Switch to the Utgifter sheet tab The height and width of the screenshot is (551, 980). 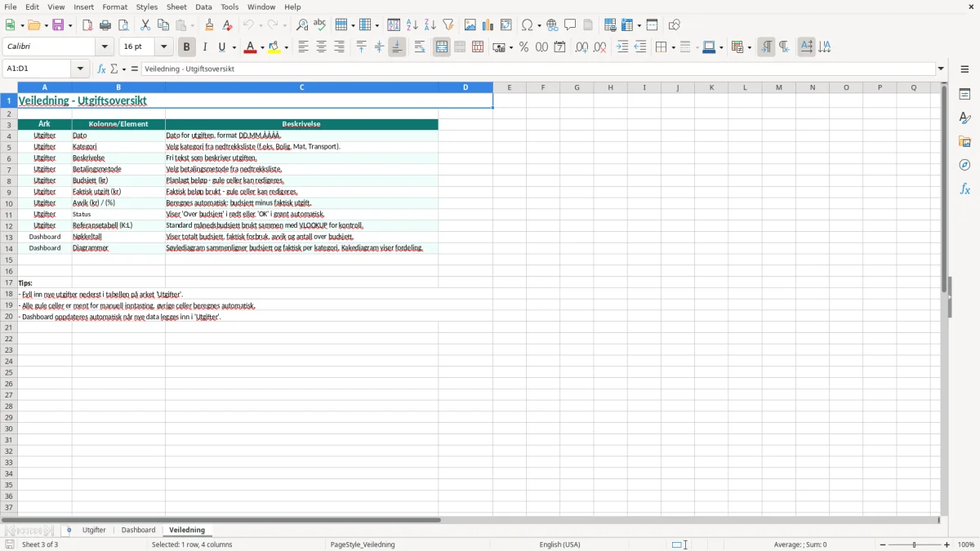click(x=94, y=531)
